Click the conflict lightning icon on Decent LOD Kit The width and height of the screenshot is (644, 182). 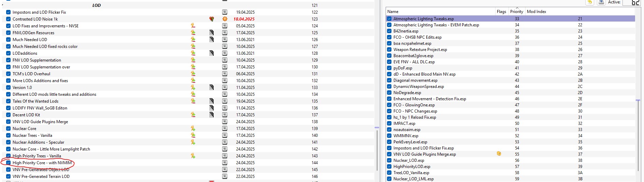pos(193,115)
